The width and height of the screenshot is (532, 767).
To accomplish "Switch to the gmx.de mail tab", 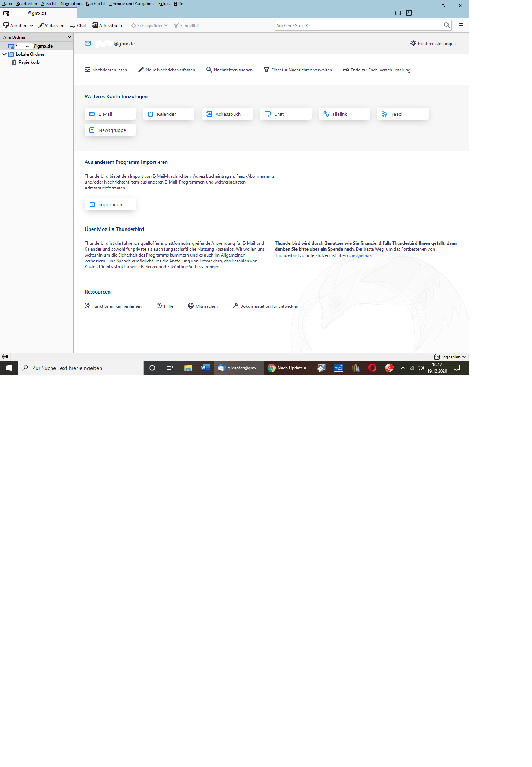I will (38, 13).
